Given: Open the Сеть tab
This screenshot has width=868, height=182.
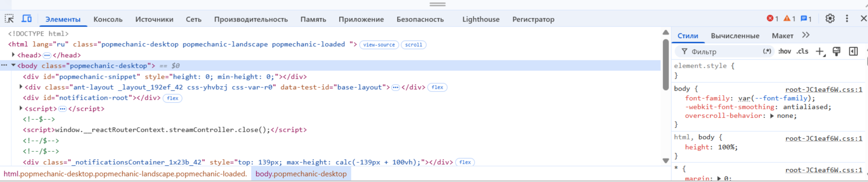Looking at the screenshot, I should (193, 19).
